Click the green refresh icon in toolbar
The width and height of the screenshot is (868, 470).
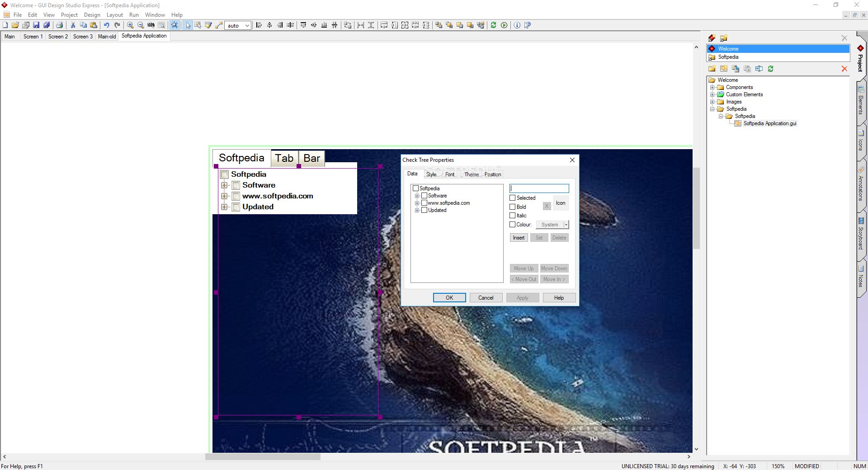point(494,25)
